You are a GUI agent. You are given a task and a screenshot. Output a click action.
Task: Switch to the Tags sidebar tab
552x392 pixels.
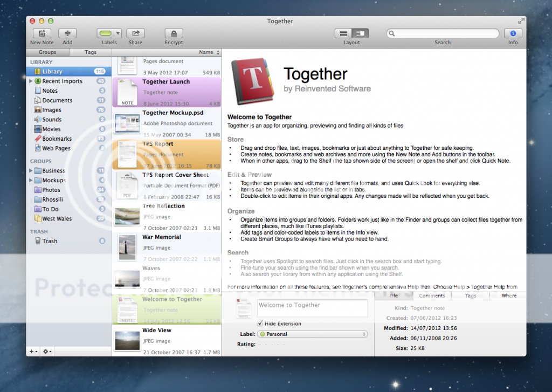pyautogui.click(x=91, y=52)
